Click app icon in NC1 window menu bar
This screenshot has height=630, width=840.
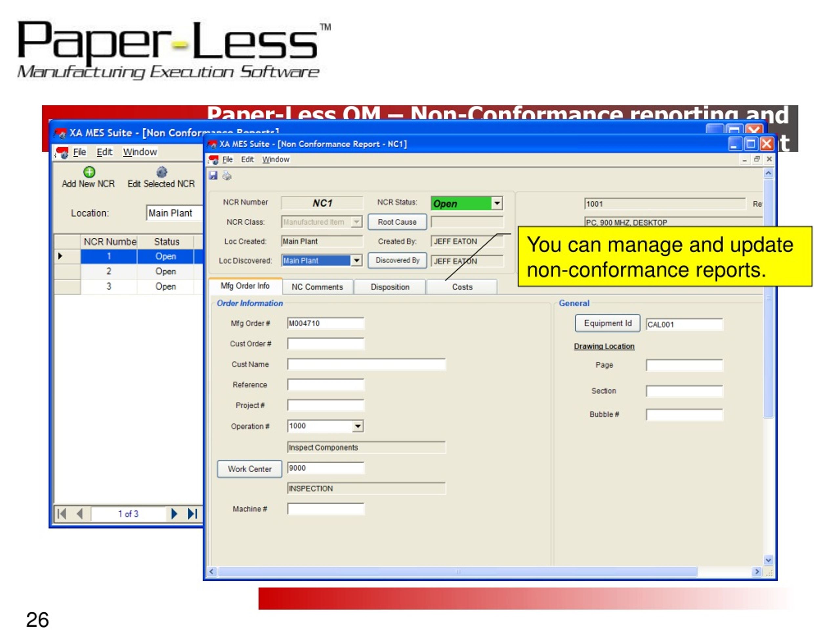coord(213,159)
